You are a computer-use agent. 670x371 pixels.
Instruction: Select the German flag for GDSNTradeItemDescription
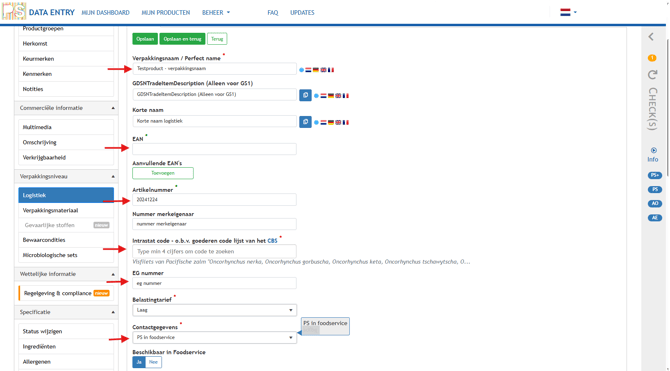click(x=331, y=96)
